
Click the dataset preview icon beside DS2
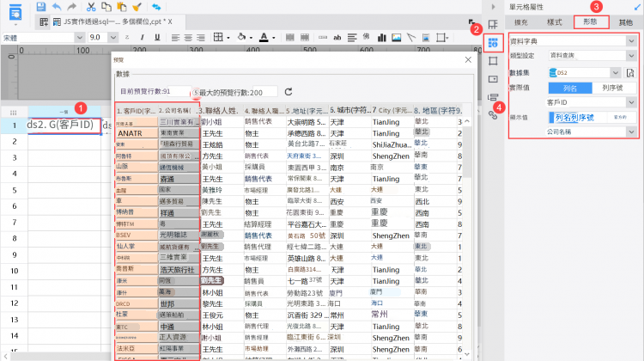(x=630, y=73)
